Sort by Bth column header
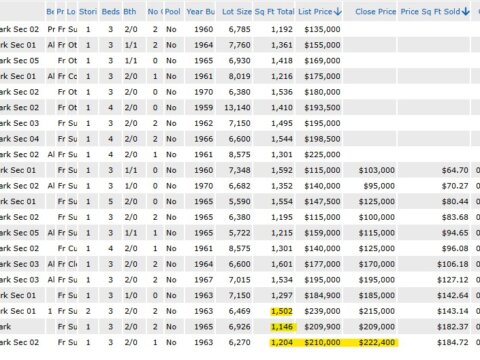This screenshot has width=480, height=360. pos(130,12)
